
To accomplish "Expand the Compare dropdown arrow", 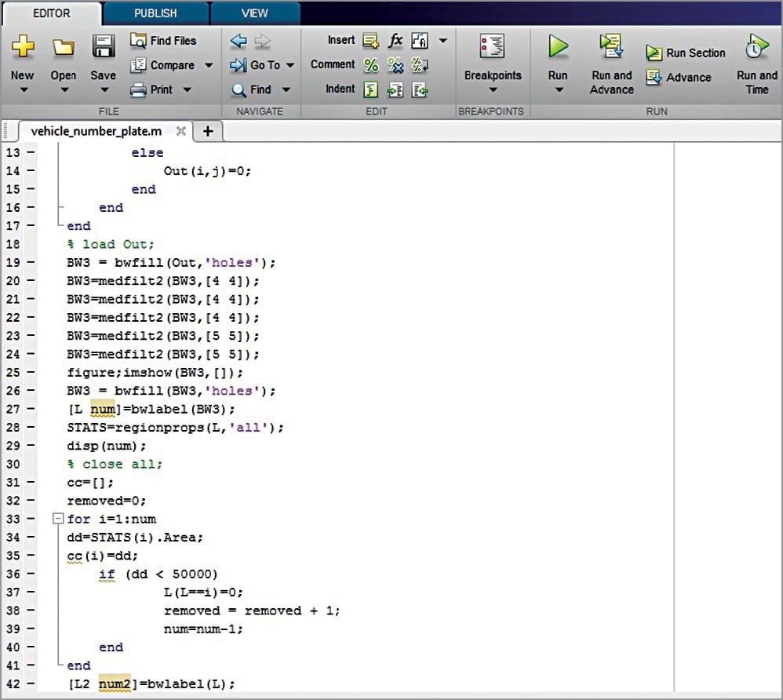I will (209, 65).
